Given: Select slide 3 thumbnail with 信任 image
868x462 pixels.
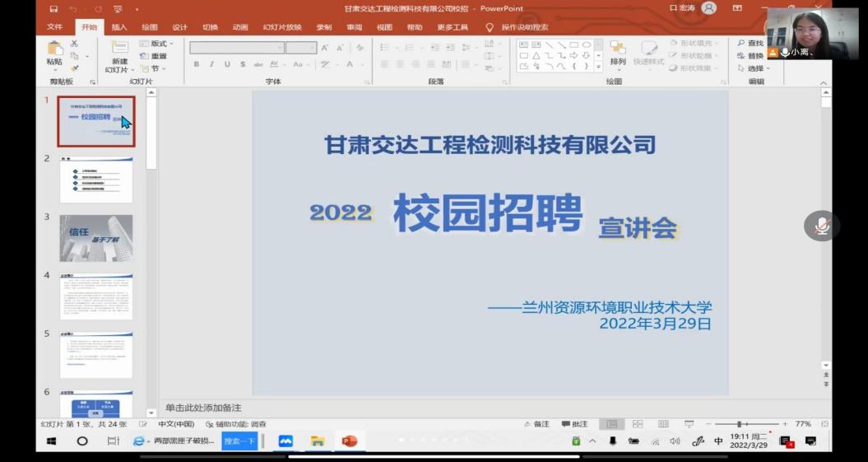Looking at the screenshot, I should click(x=96, y=238).
